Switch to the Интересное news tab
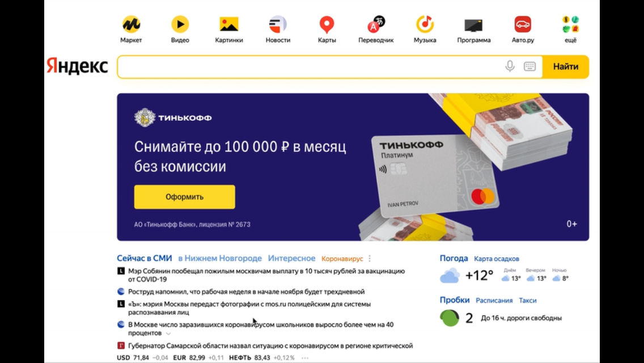 click(x=291, y=258)
